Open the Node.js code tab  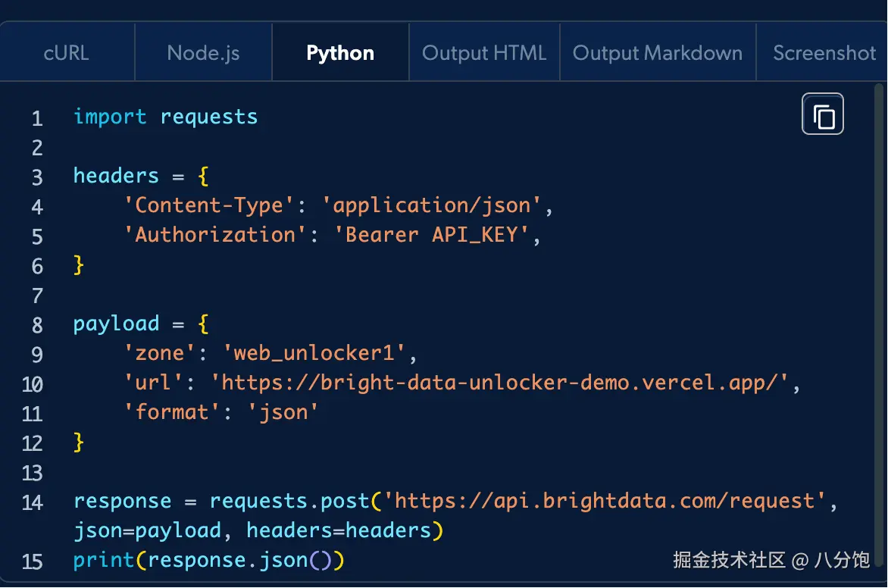(x=203, y=53)
